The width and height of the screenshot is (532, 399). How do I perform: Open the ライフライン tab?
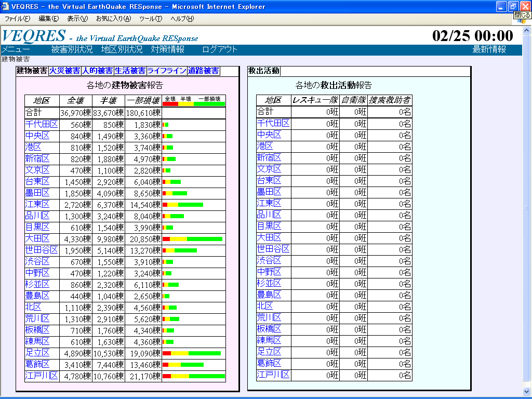tap(166, 71)
